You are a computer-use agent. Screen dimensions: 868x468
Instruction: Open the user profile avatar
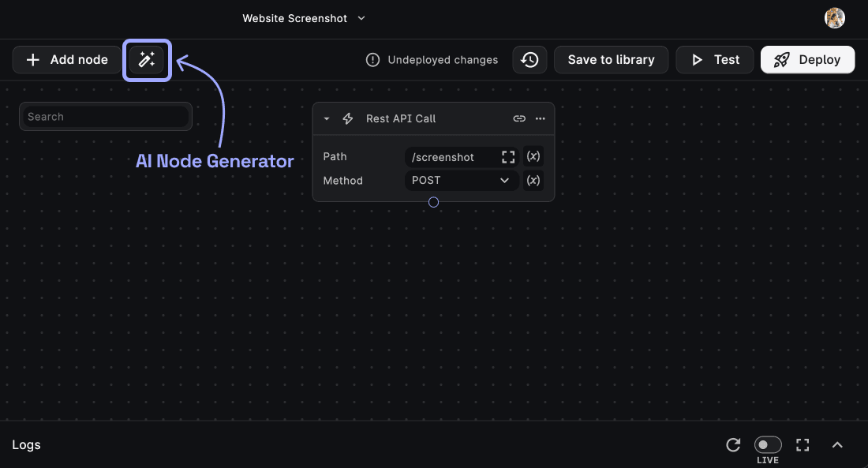[x=834, y=17]
